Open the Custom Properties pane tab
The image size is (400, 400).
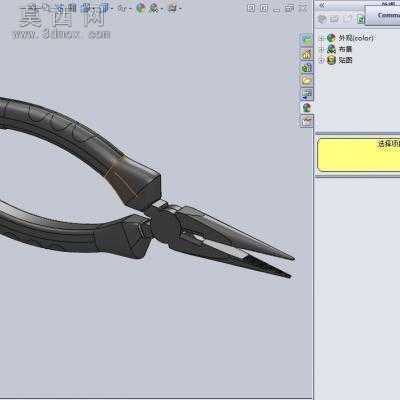point(306,121)
